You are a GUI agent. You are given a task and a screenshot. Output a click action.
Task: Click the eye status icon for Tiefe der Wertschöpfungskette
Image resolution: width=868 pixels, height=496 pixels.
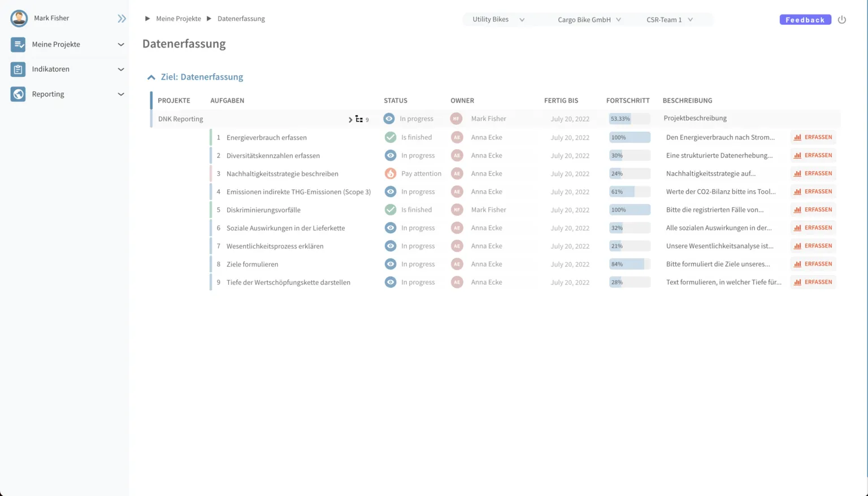[x=390, y=282]
